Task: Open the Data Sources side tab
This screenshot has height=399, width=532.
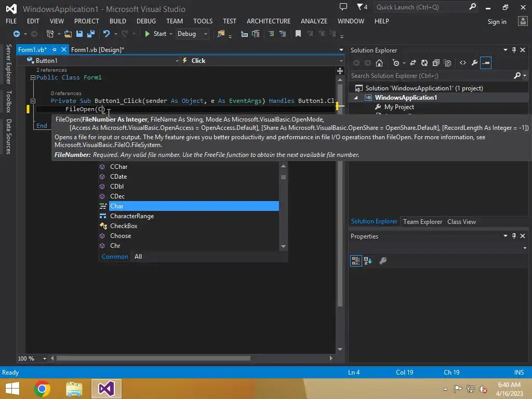Action: point(9,137)
